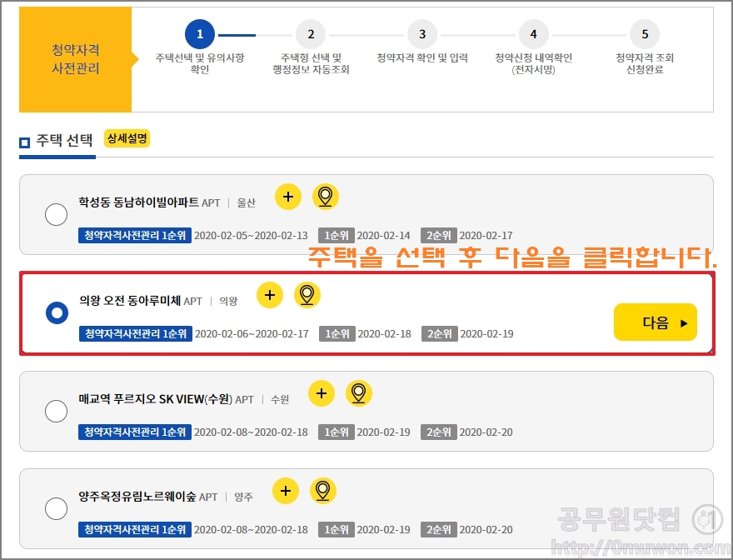733x560 pixels.
Task: Go to step 1 주택선택 및 유의사항 확인
Action: point(200,47)
